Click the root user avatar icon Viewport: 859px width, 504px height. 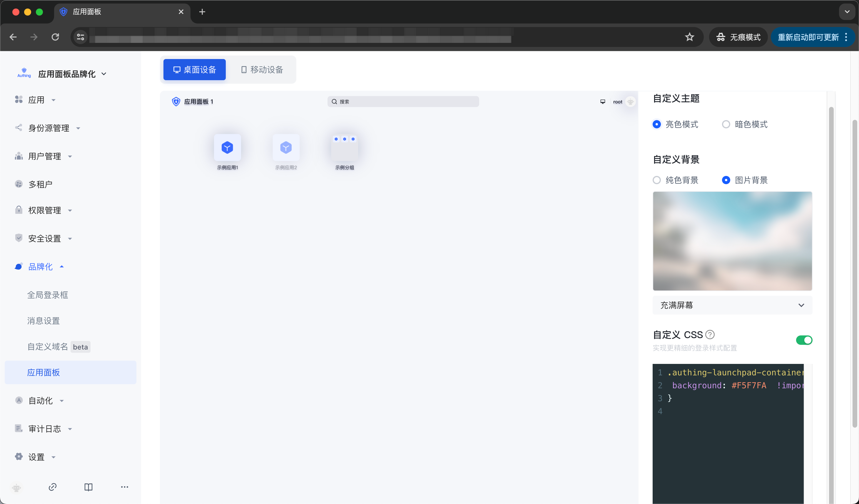[630, 102]
